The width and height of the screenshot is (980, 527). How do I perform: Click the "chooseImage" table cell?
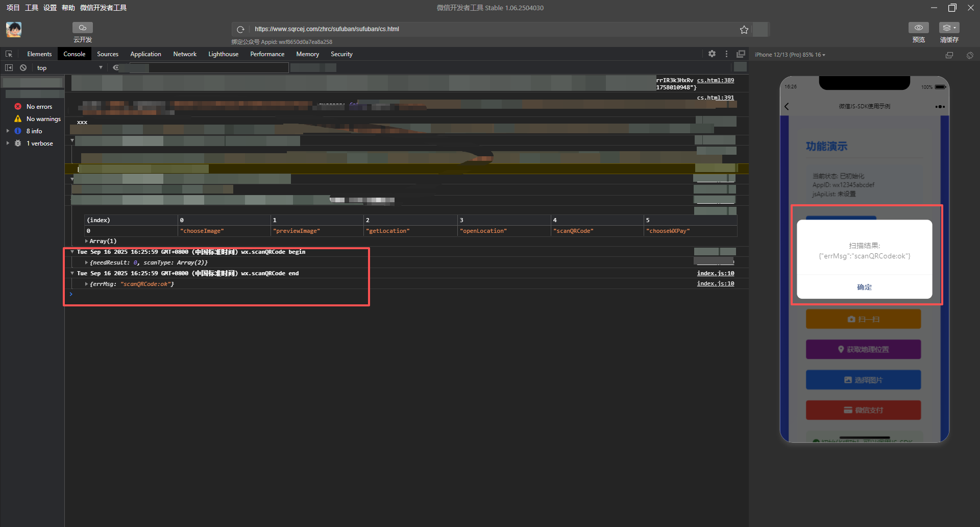[224, 231]
